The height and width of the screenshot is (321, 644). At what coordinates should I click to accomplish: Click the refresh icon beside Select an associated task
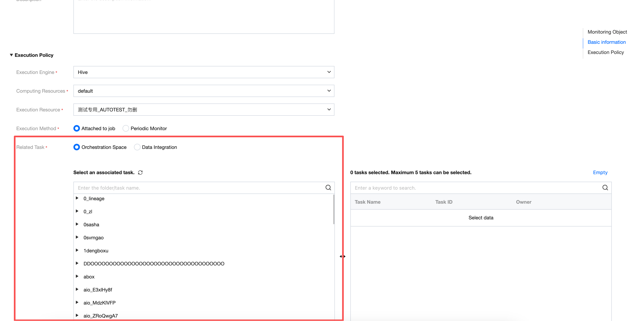click(x=140, y=173)
